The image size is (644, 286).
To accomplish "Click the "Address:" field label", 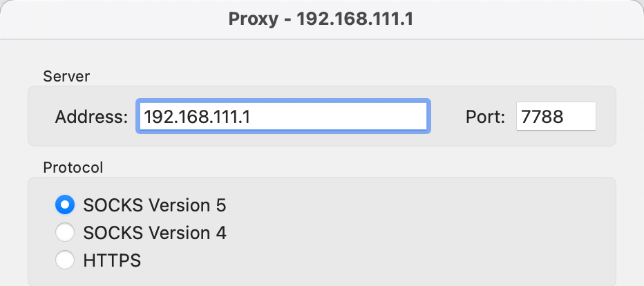I will pyautogui.click(x=92, y=117).
